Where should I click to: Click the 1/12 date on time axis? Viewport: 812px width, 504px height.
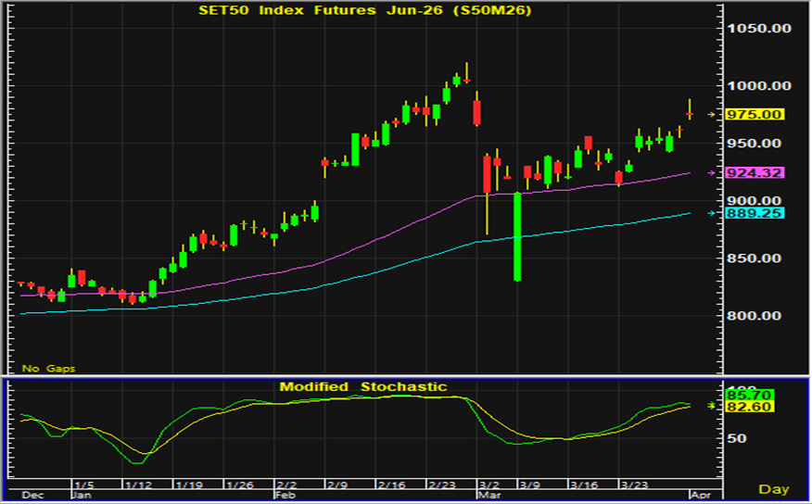point(137,485)
